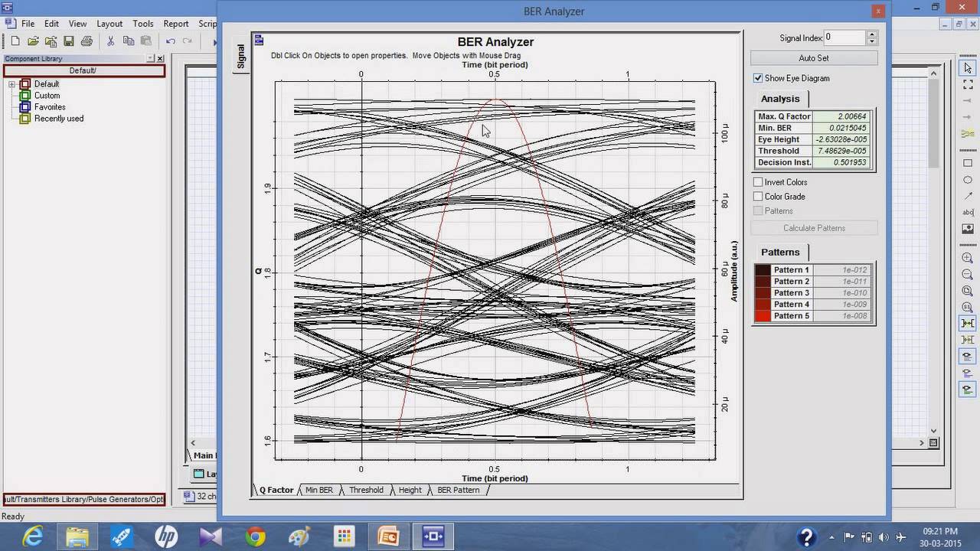Viewport: 980px width, 551px height.
Task: Click the zoom out magnifier icon
Action: [x=968, y=275]
